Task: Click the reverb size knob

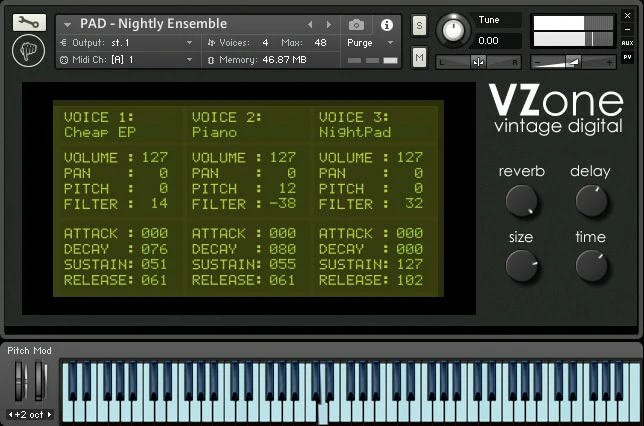Action: [x=522, y=266]
